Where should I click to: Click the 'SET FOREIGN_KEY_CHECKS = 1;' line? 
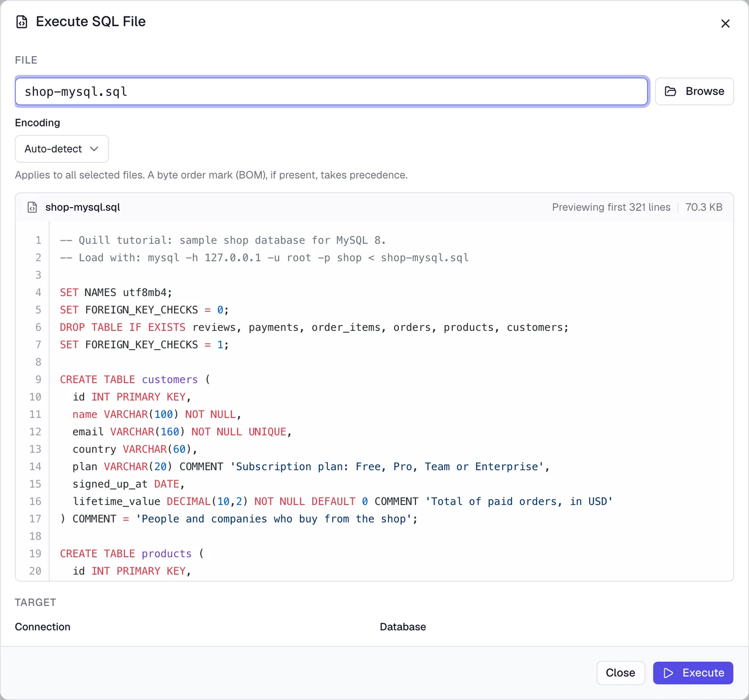coord(144,345)
